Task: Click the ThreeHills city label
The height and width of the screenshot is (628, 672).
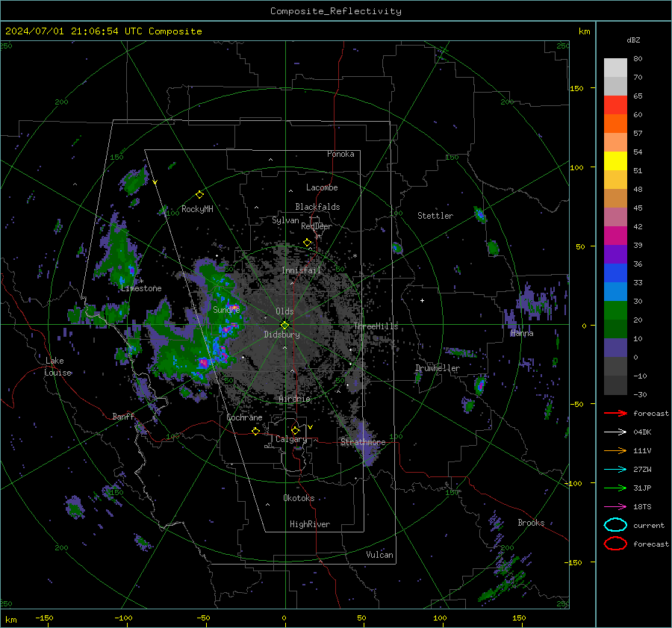Action: point(376,326)
